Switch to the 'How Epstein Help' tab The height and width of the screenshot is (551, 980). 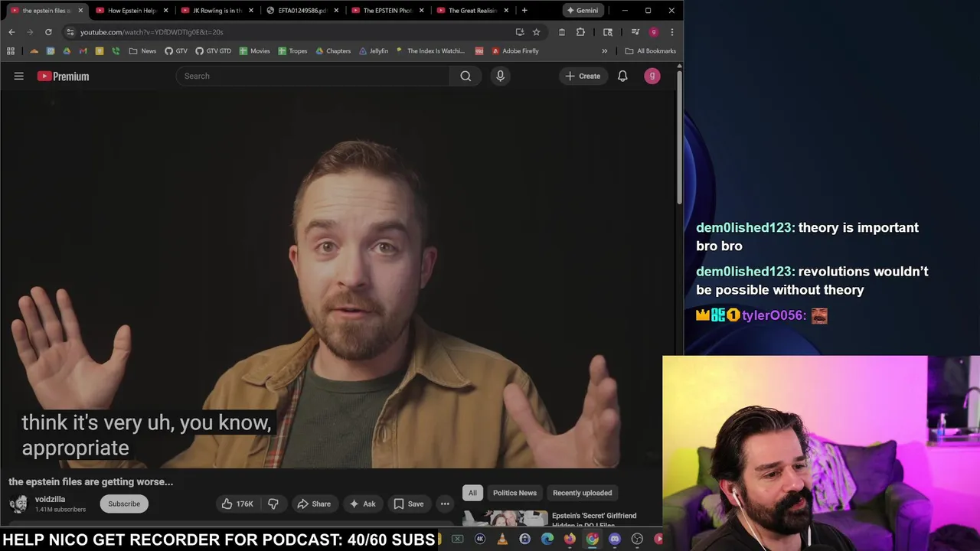coord(131,11)
